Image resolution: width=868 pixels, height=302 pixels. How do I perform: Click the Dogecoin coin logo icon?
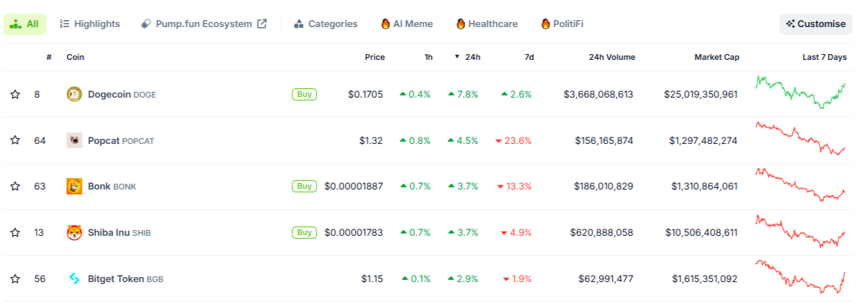74,94
